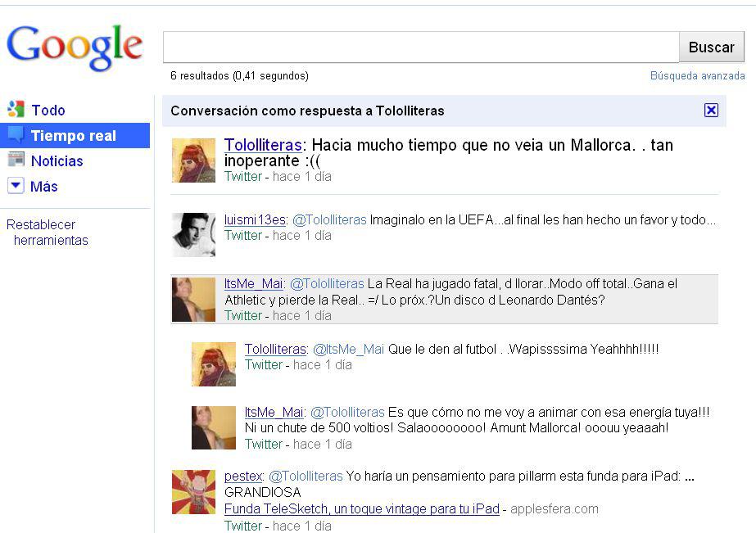756x533 pixels.
Task: Select the Todo results filter
Action: point(48,111)
